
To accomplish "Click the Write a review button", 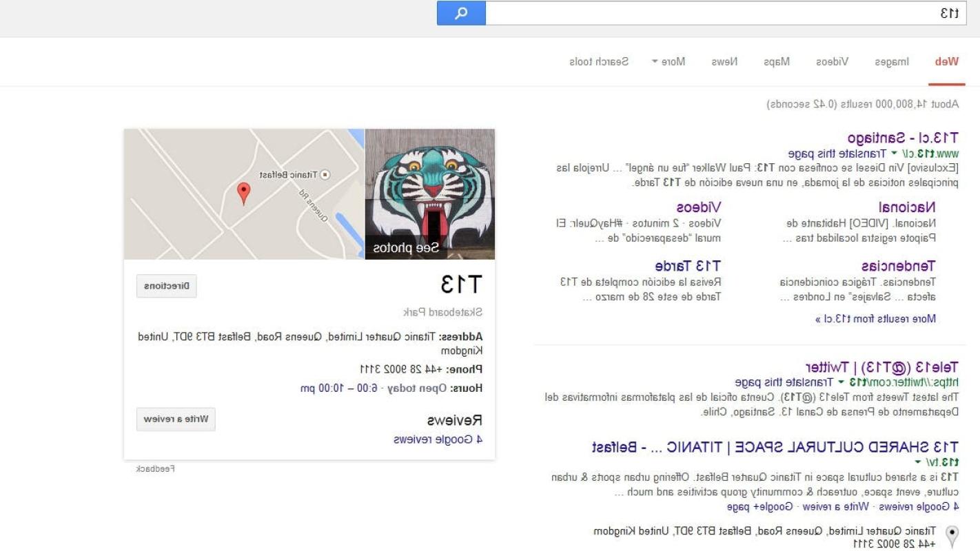I will (176, 419).
